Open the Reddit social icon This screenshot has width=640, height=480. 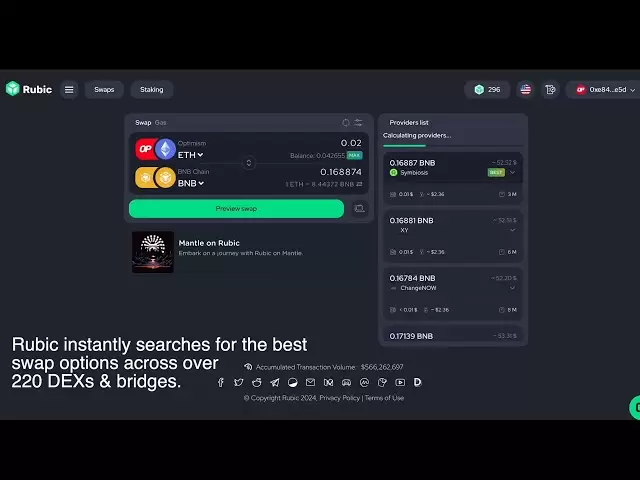pos(257,382)
